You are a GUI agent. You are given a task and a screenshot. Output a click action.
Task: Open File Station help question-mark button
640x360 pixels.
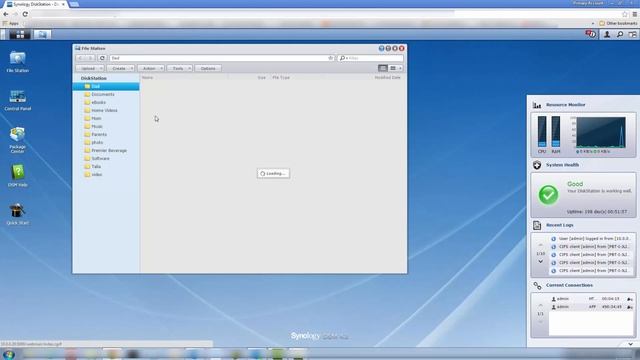pos(381,48)
